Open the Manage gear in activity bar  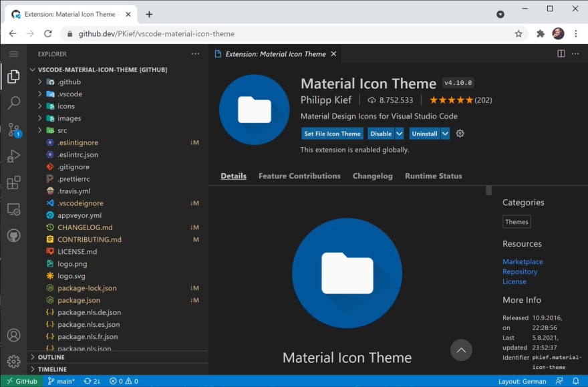coord(13,362)
